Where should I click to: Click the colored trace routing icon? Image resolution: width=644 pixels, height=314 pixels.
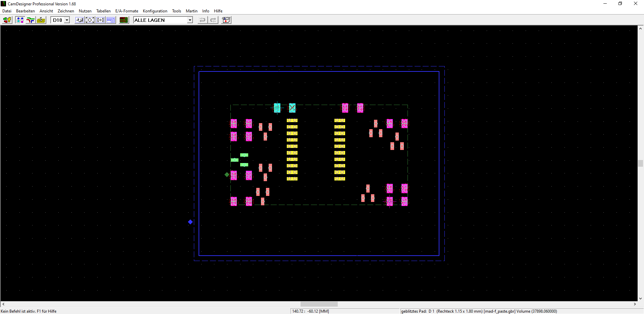31,20
